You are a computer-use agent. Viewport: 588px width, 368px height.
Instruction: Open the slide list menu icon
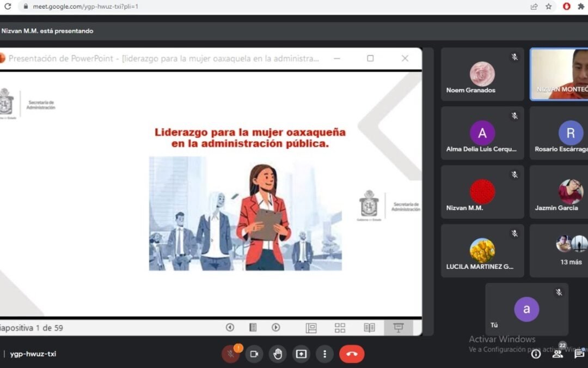253,328
